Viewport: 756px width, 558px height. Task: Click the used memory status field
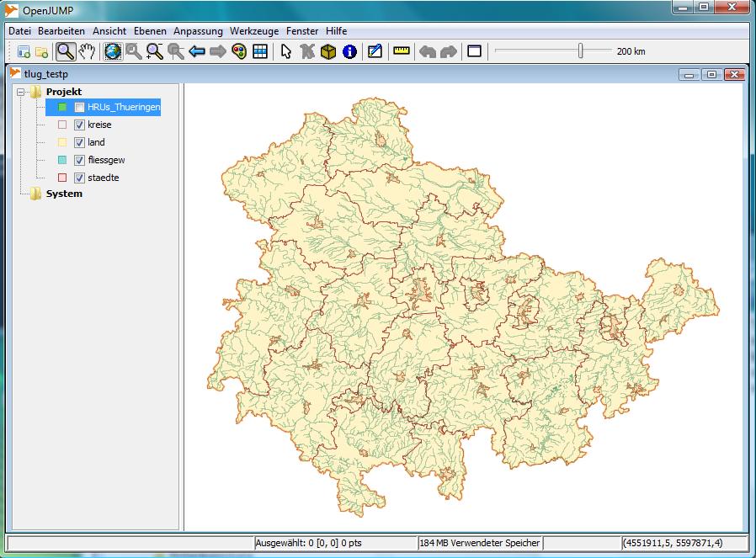point(479,543)
